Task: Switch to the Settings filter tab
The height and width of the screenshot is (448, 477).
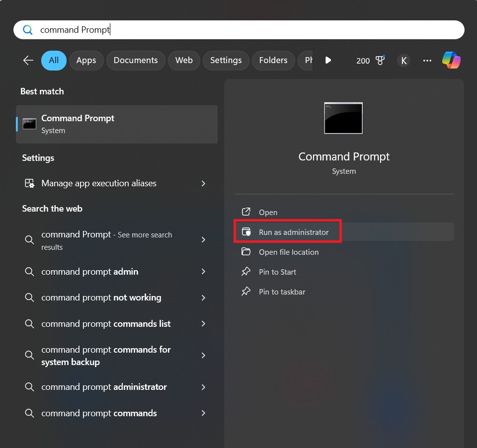Action: pyautogui.click(x=226, y=61)
